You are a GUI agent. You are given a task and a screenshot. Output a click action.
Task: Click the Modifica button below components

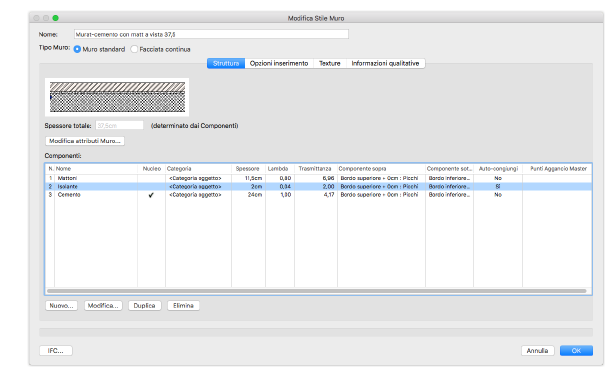[x=103, y=305]
